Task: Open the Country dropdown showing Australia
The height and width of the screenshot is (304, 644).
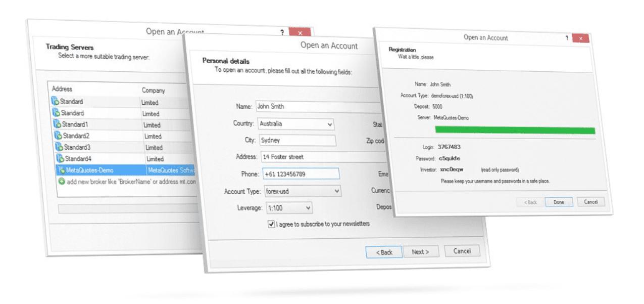Action: (x=295, y=124)
